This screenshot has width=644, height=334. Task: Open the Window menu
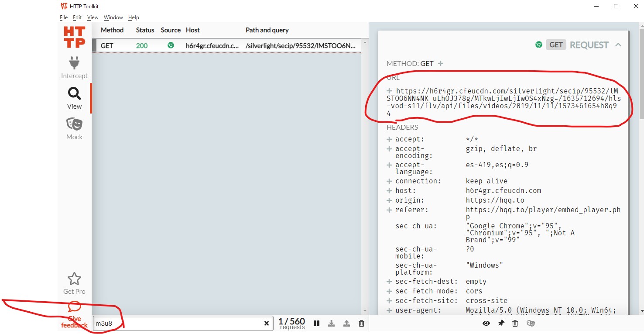click(113, 17)
